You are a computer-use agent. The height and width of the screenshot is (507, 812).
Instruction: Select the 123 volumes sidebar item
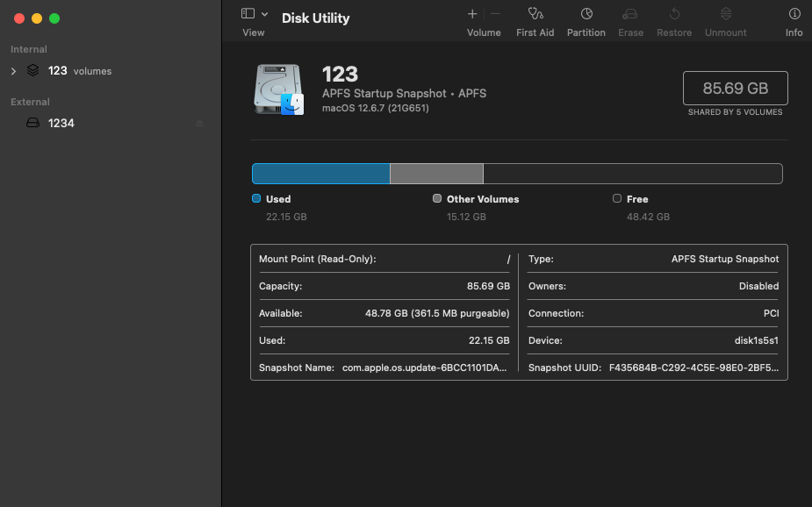[x=111, y=71]
